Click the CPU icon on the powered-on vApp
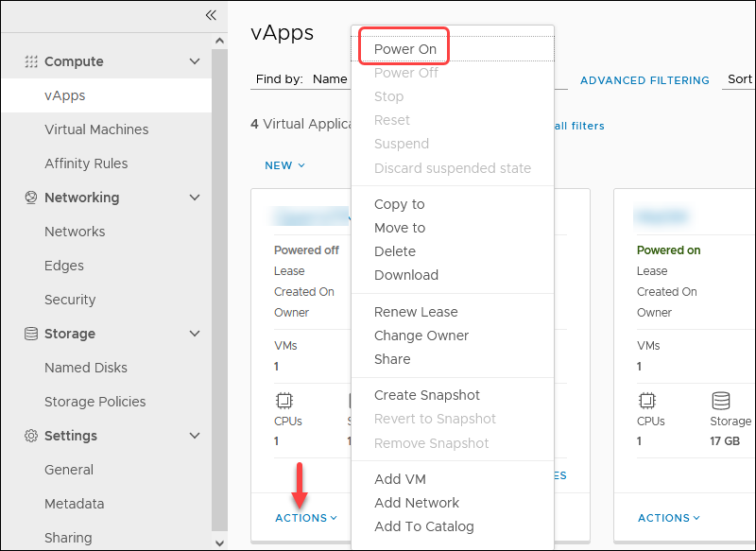Image resolution: width=756 pixels, height=551 pixels. coord(647,401)
